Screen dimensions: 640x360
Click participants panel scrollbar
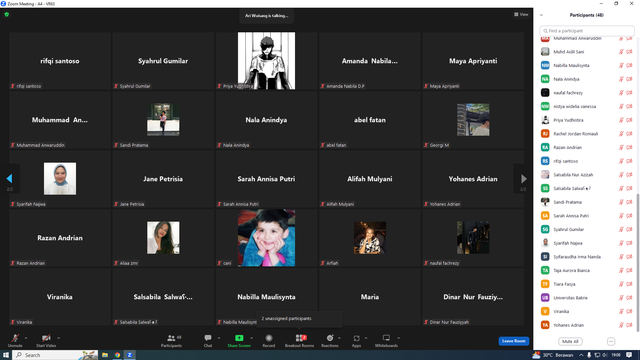click(637, 261)
